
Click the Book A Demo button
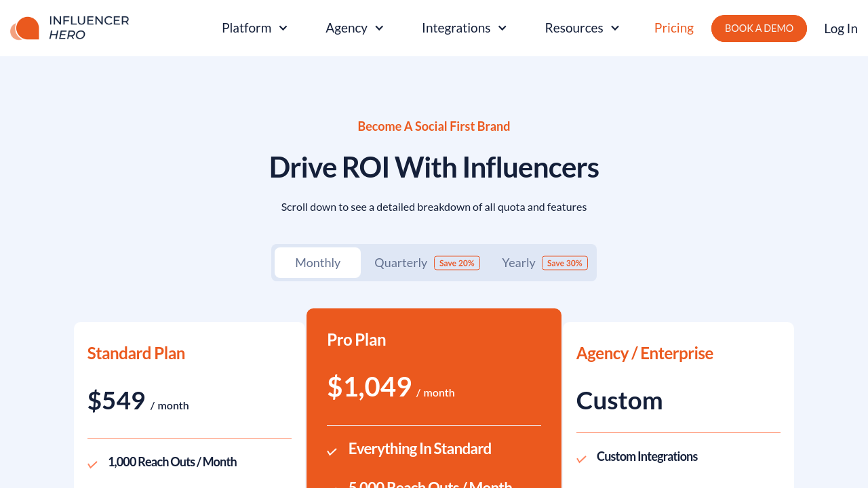759,28
